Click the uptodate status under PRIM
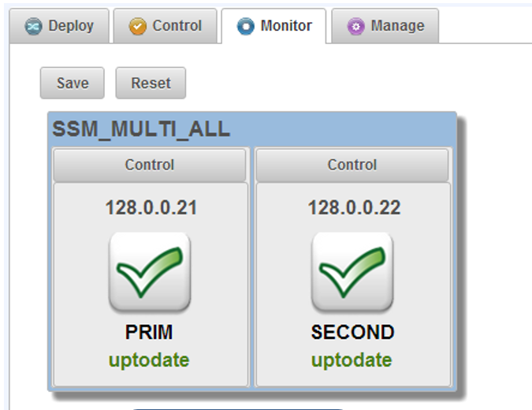The width and height of the screenshot is (532, 410). (x=150, y=360)
